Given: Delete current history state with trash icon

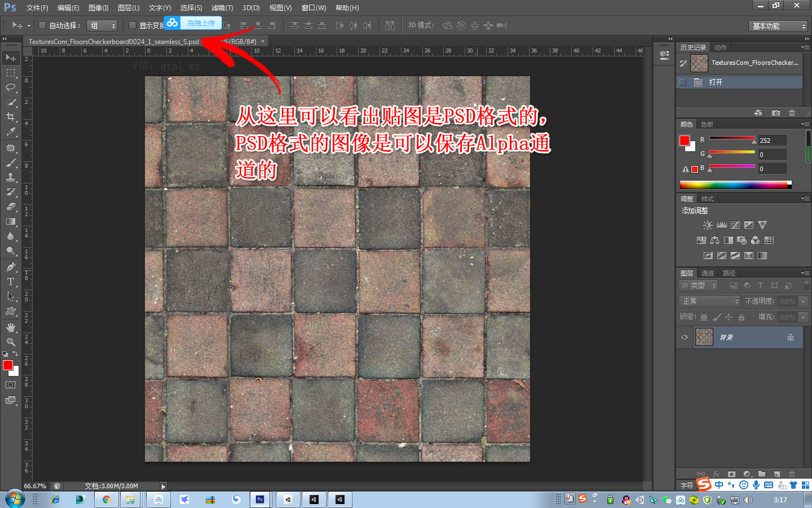Looking at the screenshot, I should (x=792, y=113).
